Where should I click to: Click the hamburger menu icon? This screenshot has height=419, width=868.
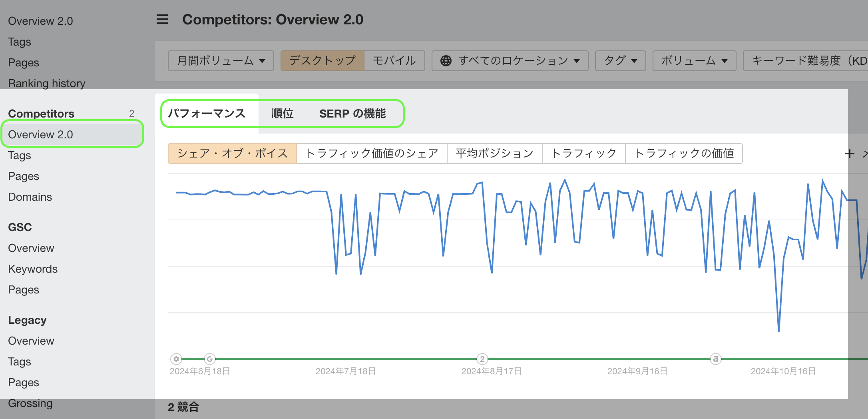click(162, 19)
